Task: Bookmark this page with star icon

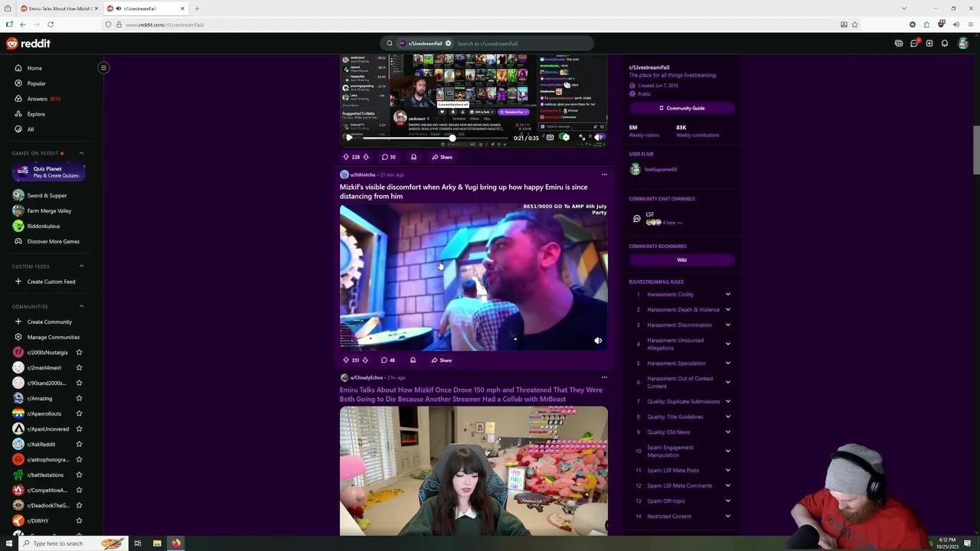Action: click(x=854, y=24)
